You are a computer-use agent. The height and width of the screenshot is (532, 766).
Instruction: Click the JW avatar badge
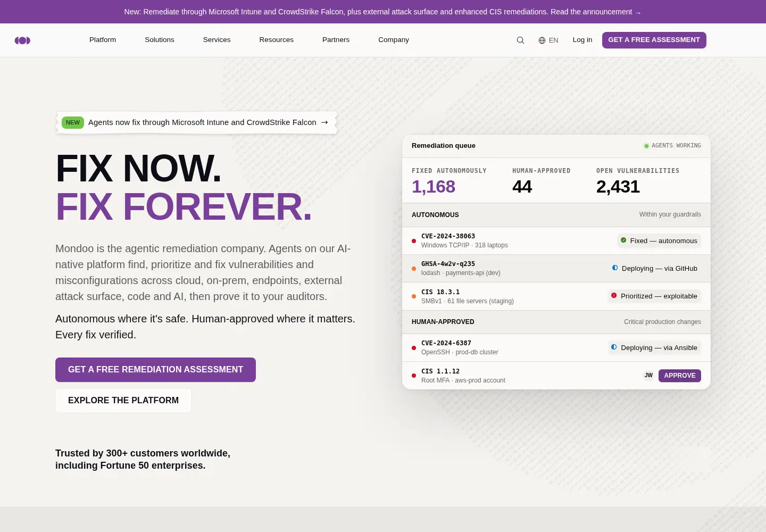point(648,376)
